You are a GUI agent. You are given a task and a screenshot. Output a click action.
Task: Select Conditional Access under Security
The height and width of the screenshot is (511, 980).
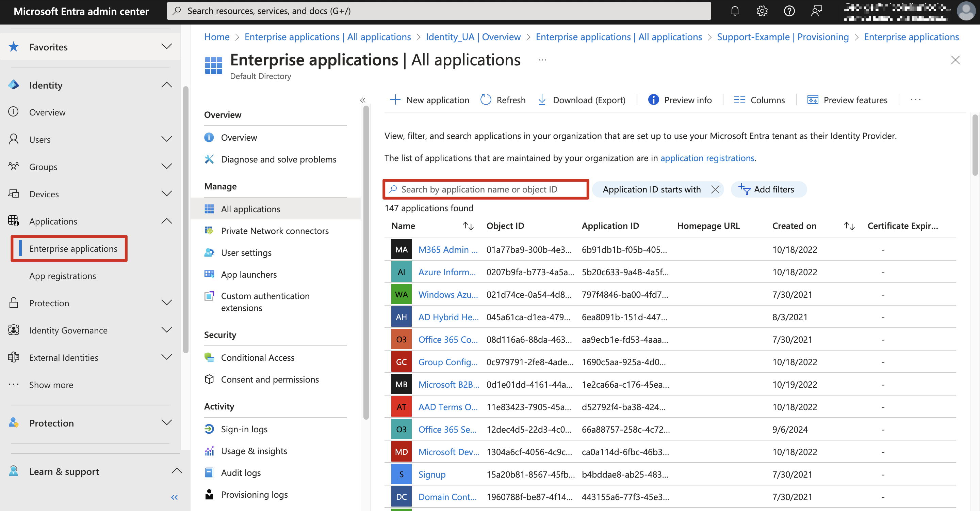(x=258, y=358)
